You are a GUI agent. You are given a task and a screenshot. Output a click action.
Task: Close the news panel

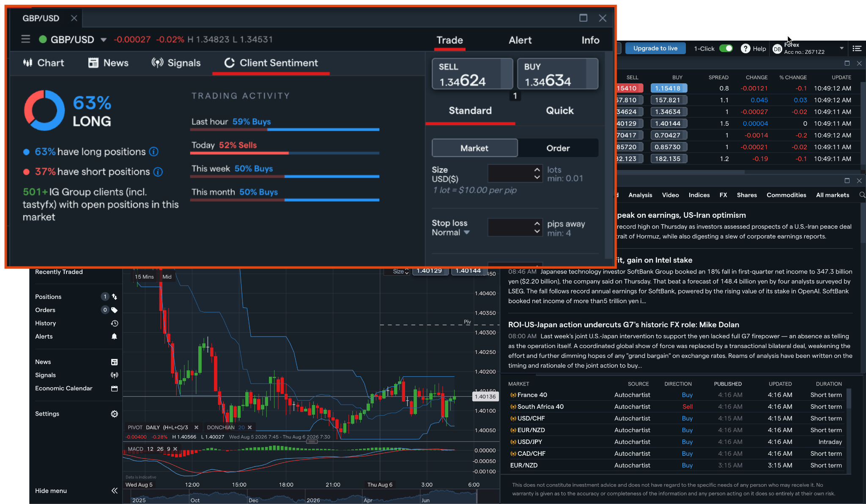[x=859, y=181]
